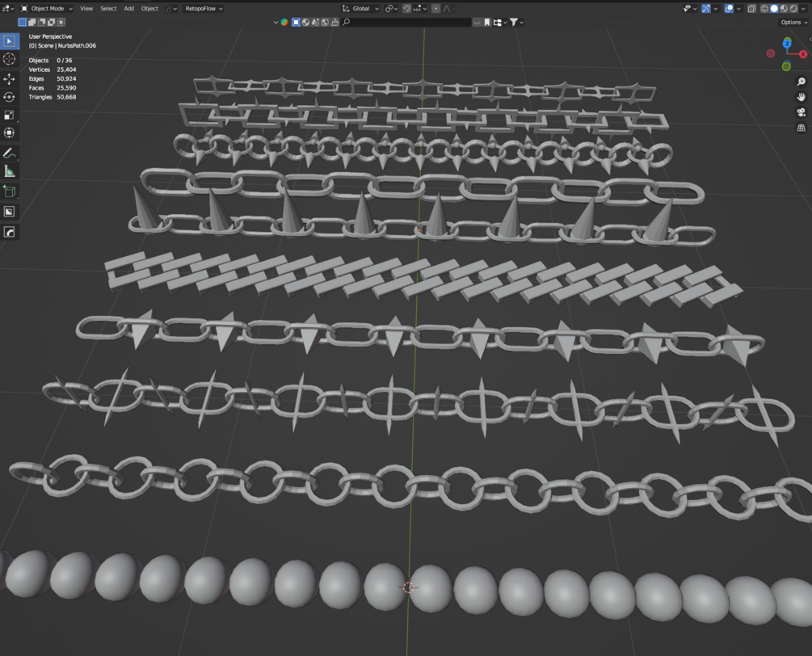
Task: Click the hand pan view icon
Action: click(x=801, y=97)
